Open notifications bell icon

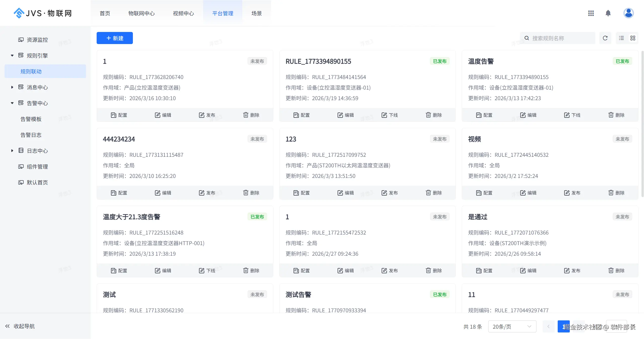[608, 13]
